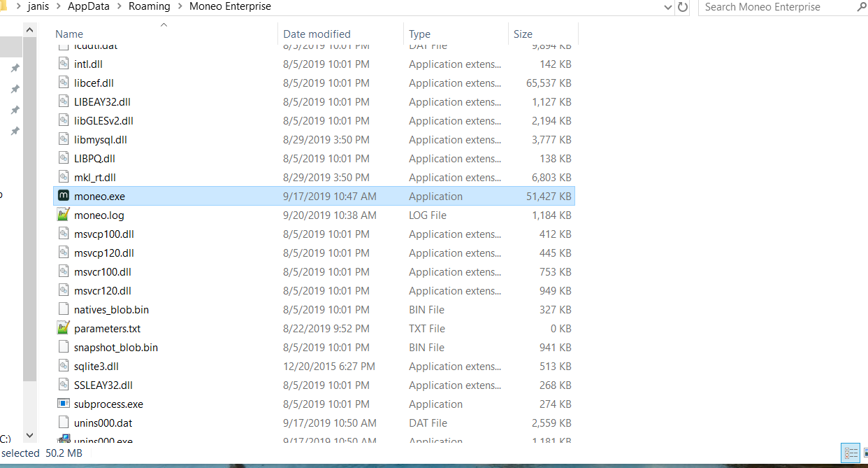
Task: Select the file named libcef.dll
Action: (x=94, y=83)
